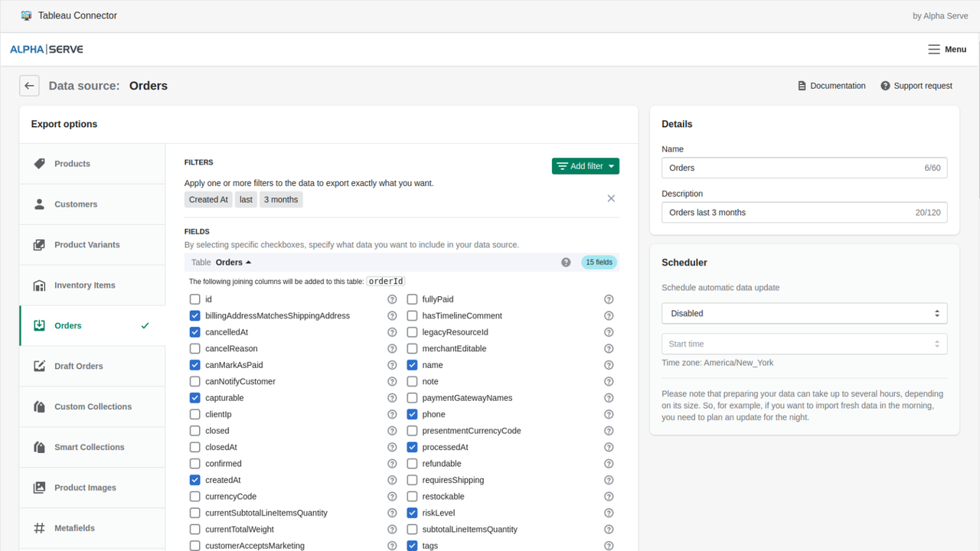The image size is (980, 551).
Task: Check the id field checkbox
Action: [194, 298]
